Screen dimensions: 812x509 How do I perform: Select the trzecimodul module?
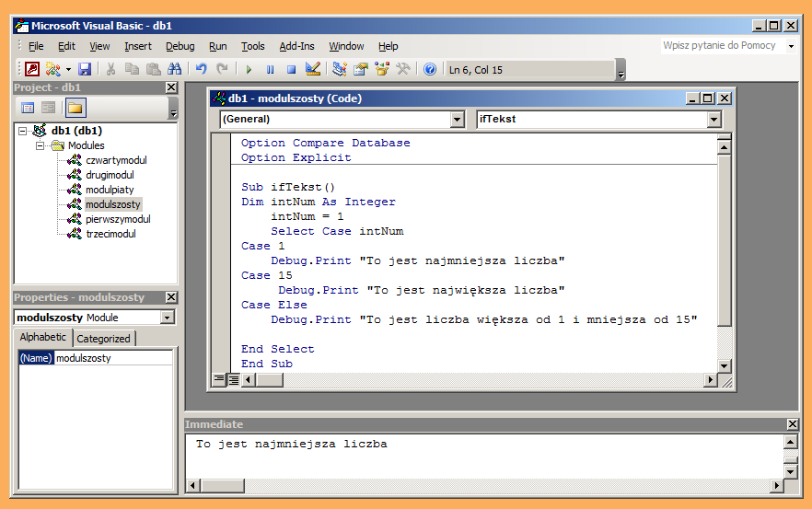tap(110, 234)
